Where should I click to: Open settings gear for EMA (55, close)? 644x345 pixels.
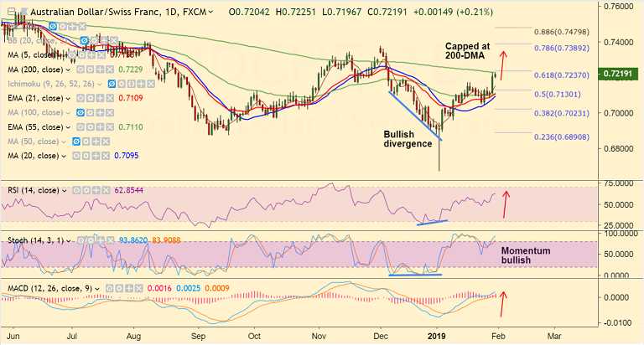click(90, 127)
